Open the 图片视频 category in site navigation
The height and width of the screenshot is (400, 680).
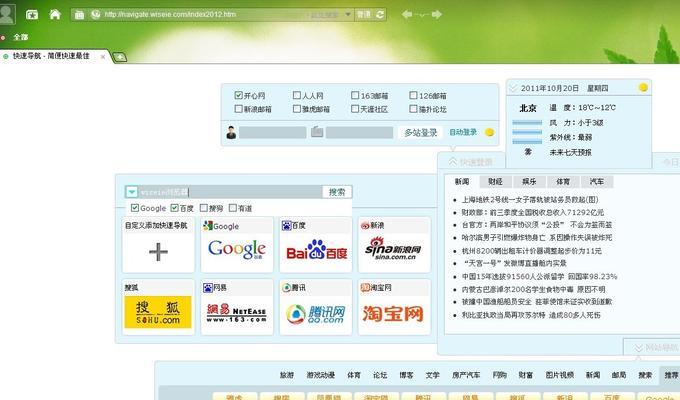coord(559,375)
